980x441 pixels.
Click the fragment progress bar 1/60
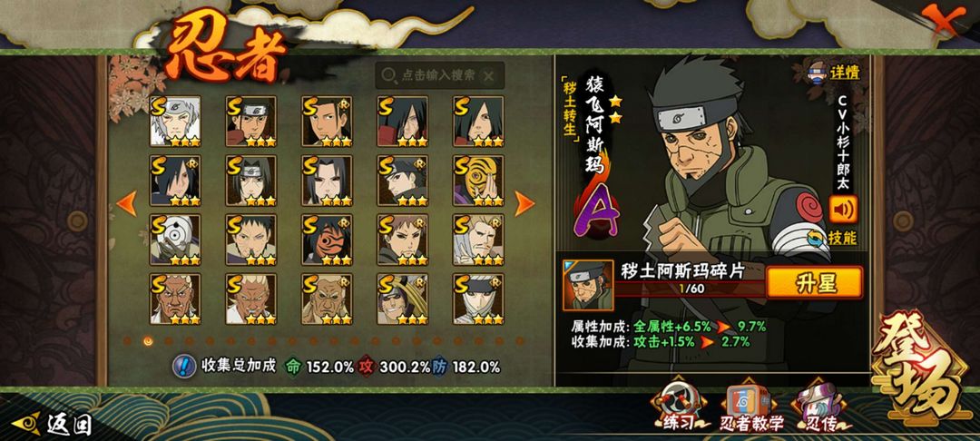(691, 289)
